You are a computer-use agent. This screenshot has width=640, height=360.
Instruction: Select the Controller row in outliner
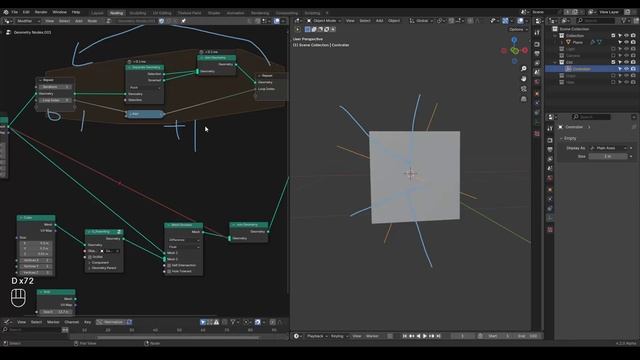(x=592, y=69)
